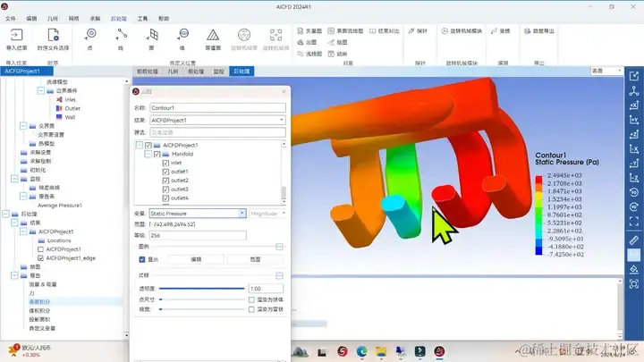
Task: Select the 面 plane location tool
Action: pos(152,35)
